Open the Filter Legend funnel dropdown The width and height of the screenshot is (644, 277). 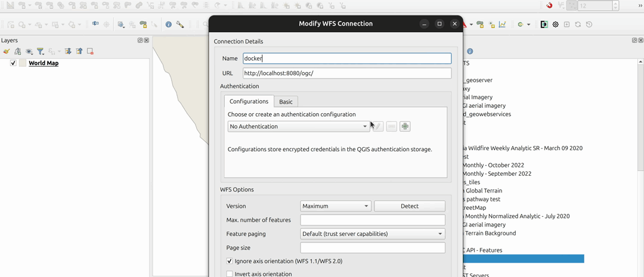pos(41,51)
